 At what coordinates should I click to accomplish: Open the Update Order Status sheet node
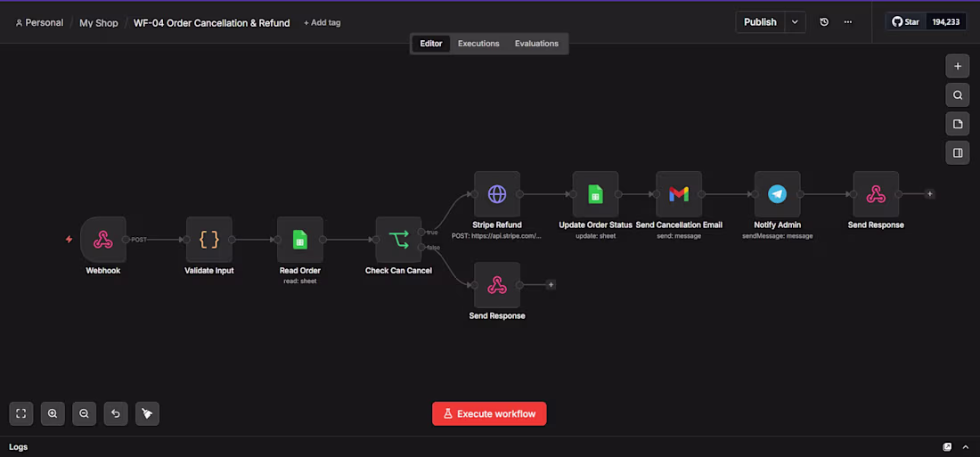(x=596, y=194)
